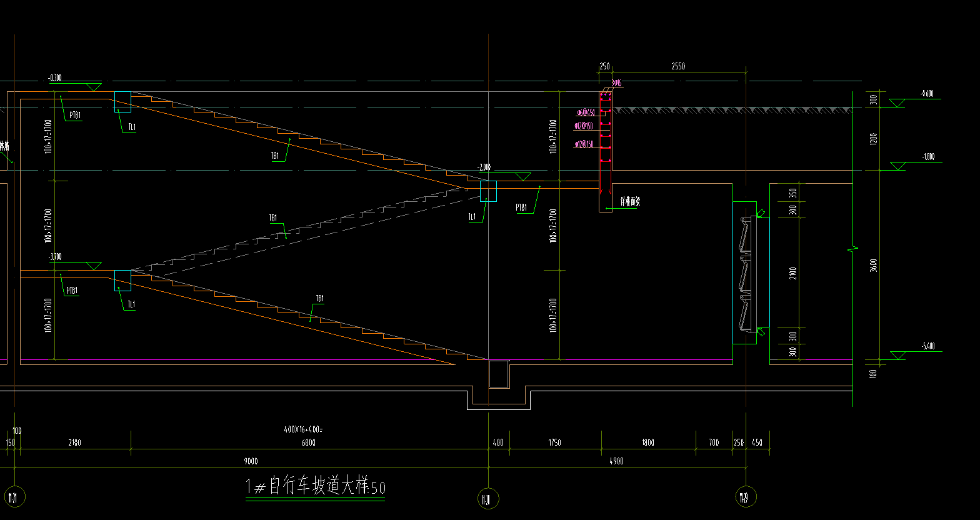Click the -0.300 elevation label
Screen dimensions: 980x520
(x=54, y=78)
